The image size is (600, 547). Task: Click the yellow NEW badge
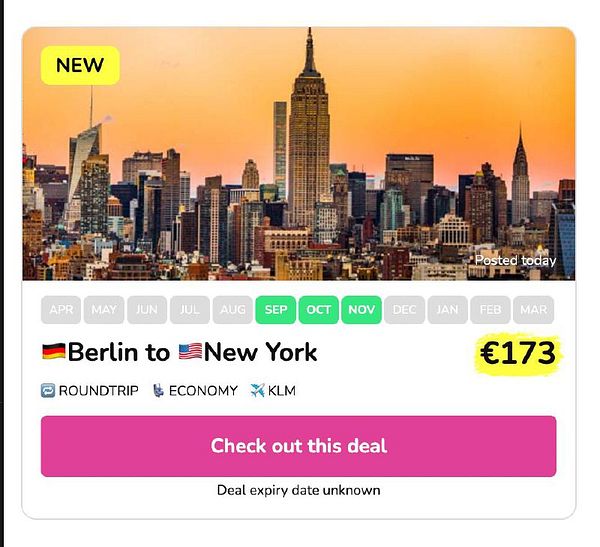(x=80, y=65)
